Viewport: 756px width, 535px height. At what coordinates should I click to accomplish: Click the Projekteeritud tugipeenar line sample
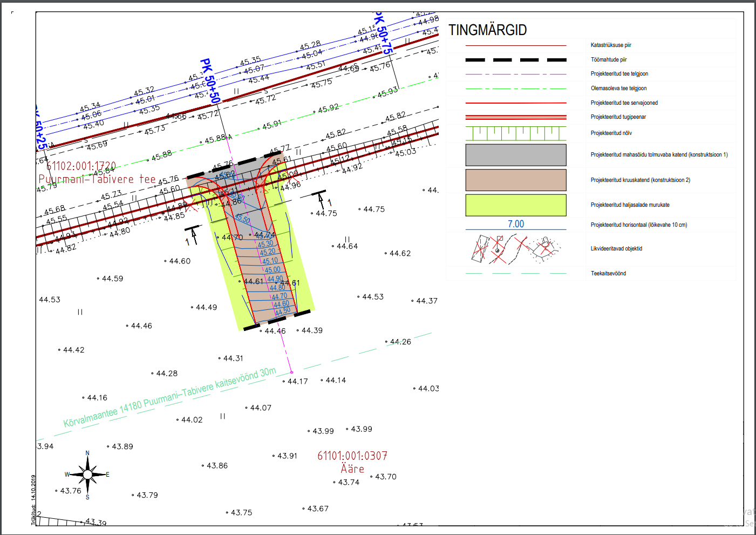(x=516, y=117)
